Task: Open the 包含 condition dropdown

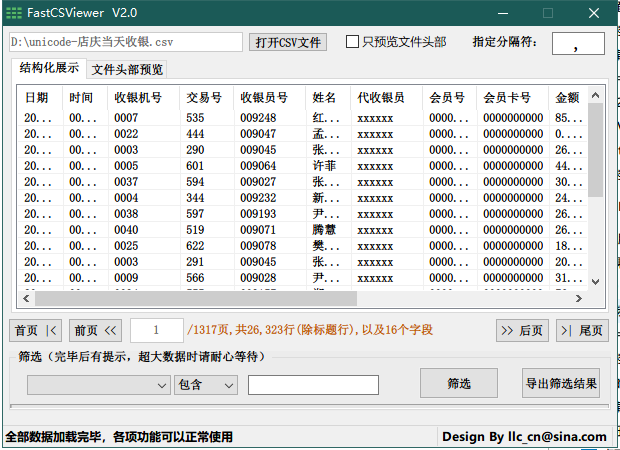Action: click(x=206, y=385)
